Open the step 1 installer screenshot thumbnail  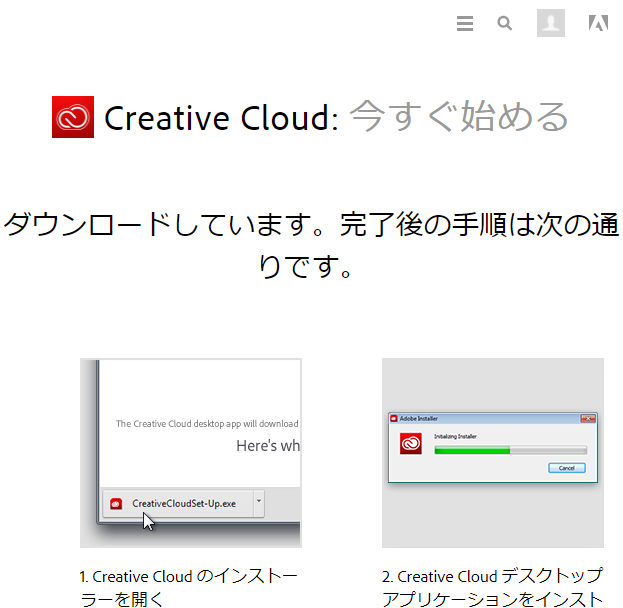(x=191, y=453)
